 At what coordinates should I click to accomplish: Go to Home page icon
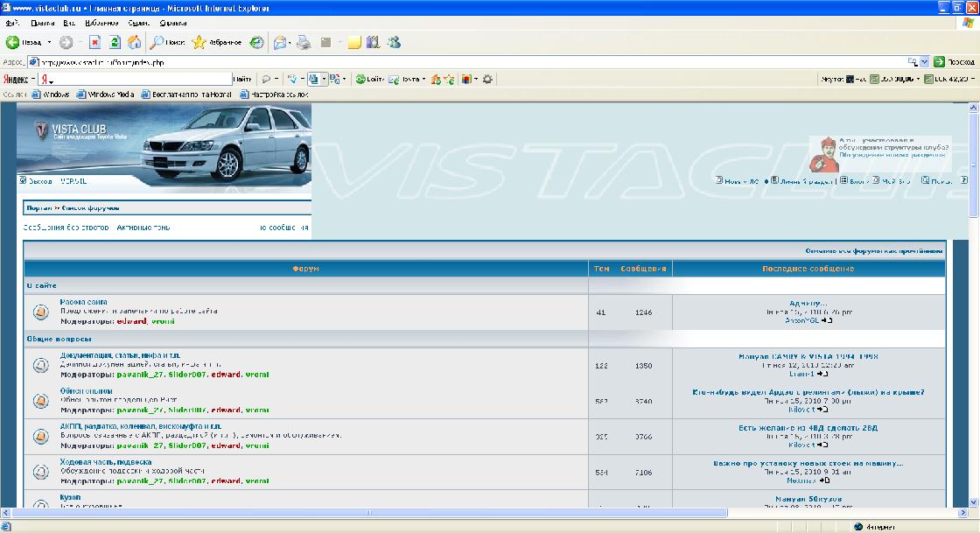[135, 42]
